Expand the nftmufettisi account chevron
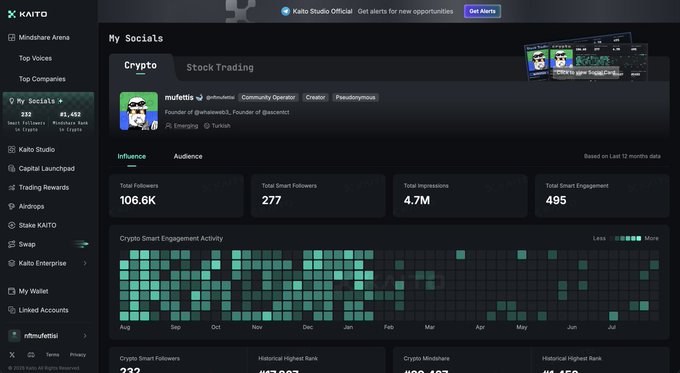 85,336
